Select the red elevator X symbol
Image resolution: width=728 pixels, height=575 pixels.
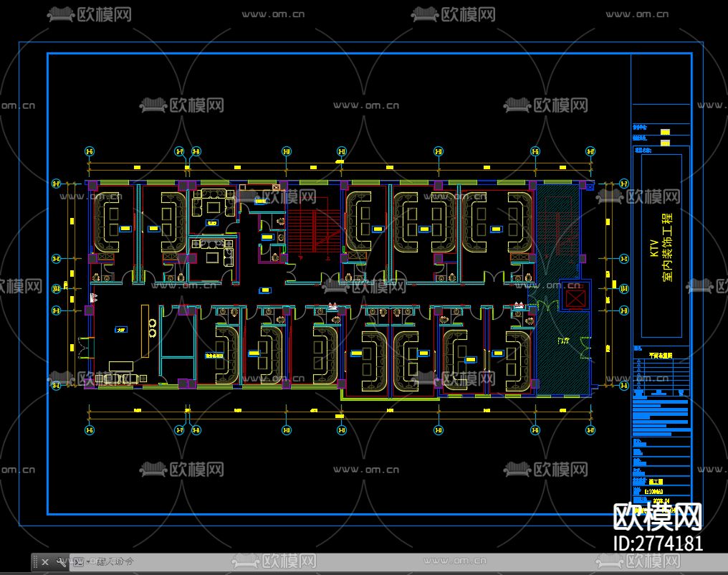click(575, 298)
